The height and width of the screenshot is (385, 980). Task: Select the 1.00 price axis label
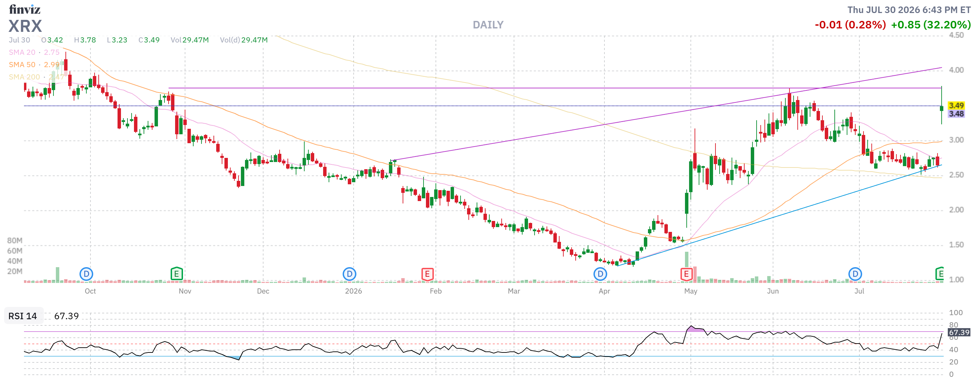[x=956, y=280]
